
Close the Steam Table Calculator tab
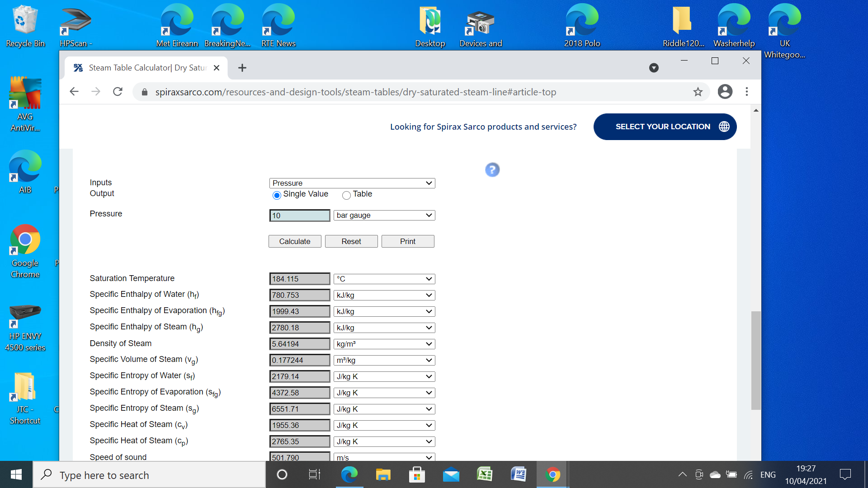217,68
